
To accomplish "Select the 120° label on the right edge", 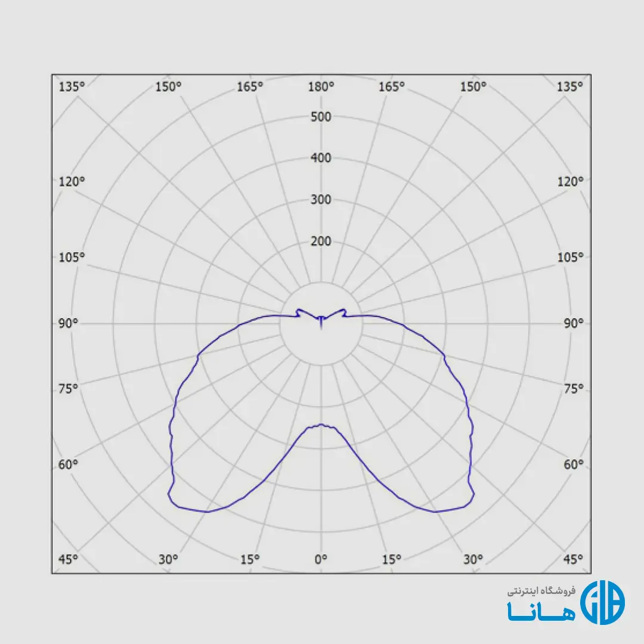I will [x=570, y=181].
